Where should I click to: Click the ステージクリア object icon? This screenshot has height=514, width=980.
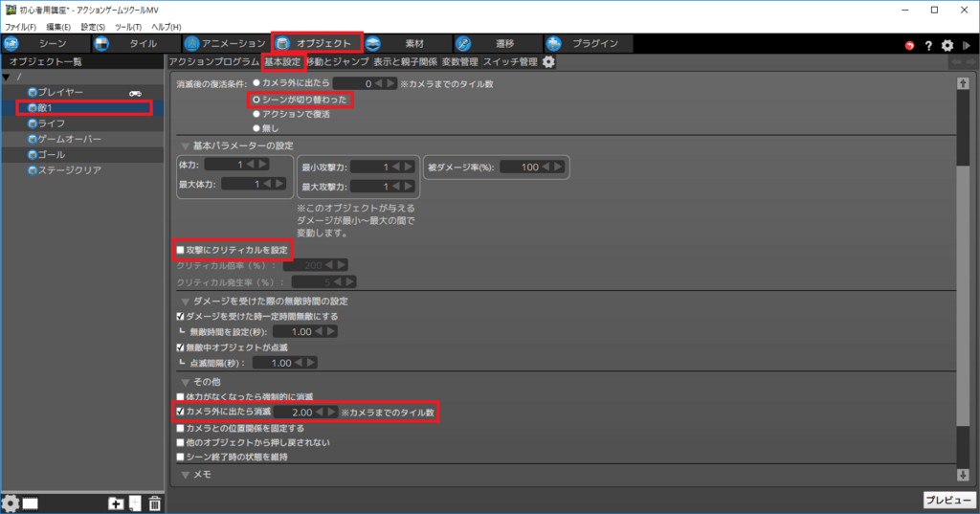pos(33,170)
